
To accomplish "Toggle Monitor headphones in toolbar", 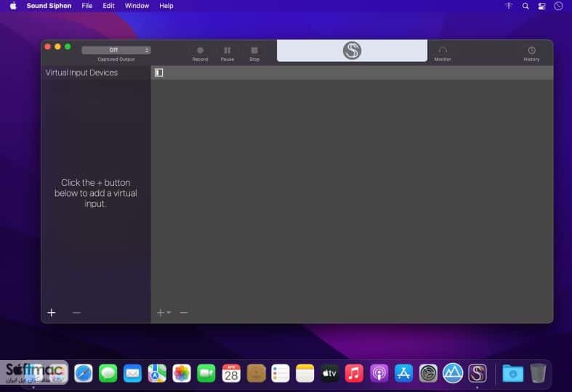I will (x=443, y=54).
